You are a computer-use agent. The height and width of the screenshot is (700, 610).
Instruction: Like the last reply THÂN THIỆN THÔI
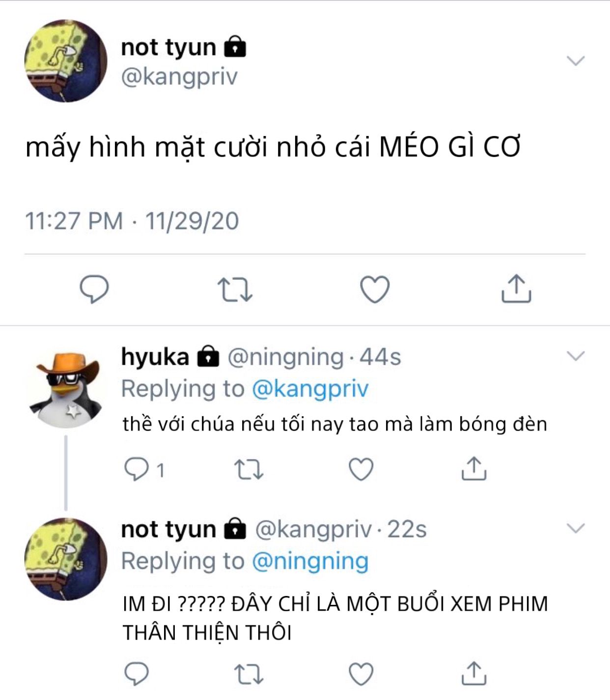pyautogui.click(x=361, y=674)
